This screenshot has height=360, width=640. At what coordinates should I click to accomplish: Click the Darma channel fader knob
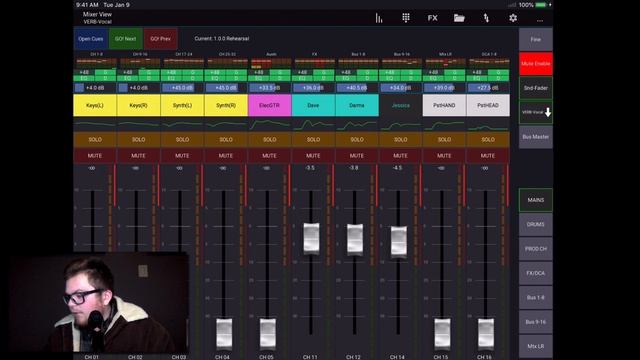click(355, 240)
